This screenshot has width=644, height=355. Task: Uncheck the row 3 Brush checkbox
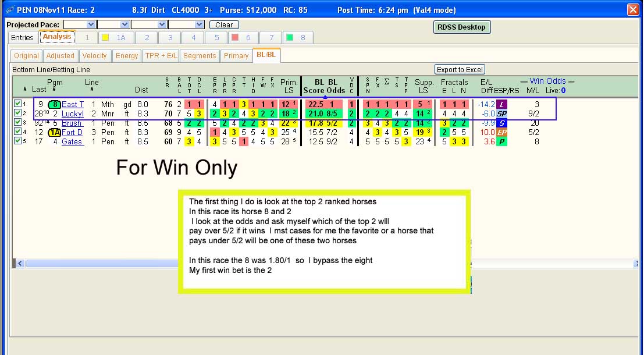click(x=17, y=122)
